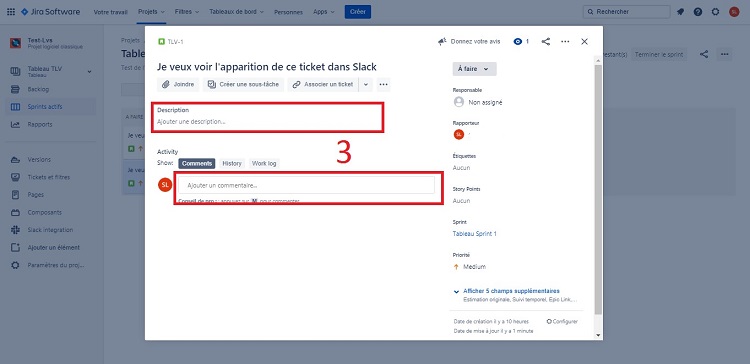Open Sprints actifs in the sidebar

pos(51,107)
